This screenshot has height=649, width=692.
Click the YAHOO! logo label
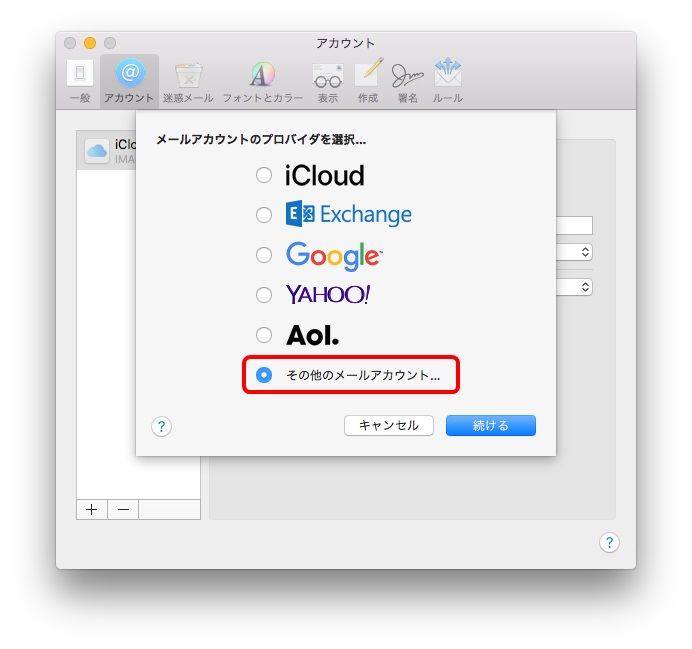(328, 294)
